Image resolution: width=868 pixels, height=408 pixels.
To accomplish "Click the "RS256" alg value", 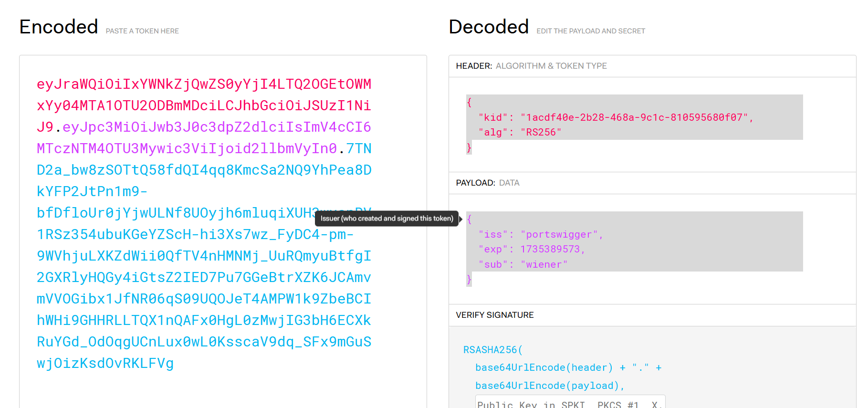I will (541, 132).
